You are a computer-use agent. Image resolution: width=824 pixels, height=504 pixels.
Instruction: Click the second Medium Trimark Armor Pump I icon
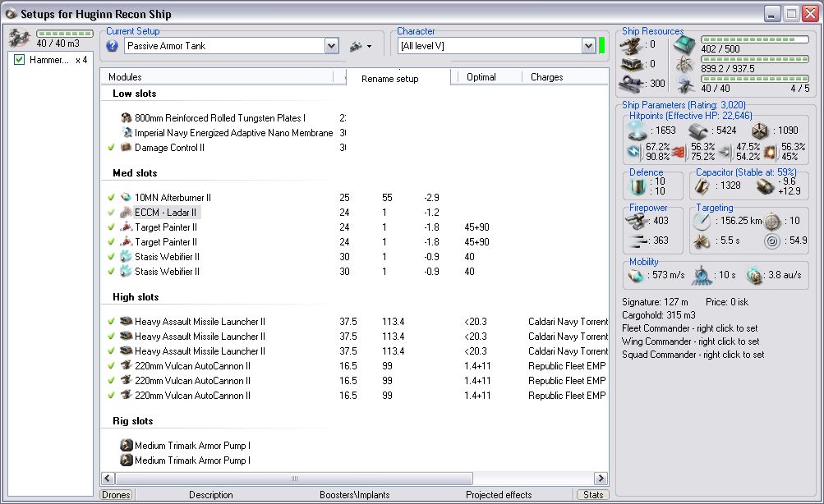127,460
